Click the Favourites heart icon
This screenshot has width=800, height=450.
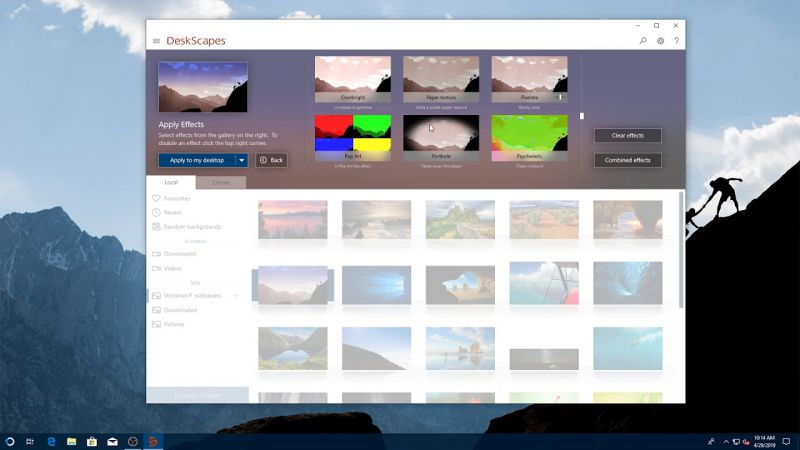(156, 198)
